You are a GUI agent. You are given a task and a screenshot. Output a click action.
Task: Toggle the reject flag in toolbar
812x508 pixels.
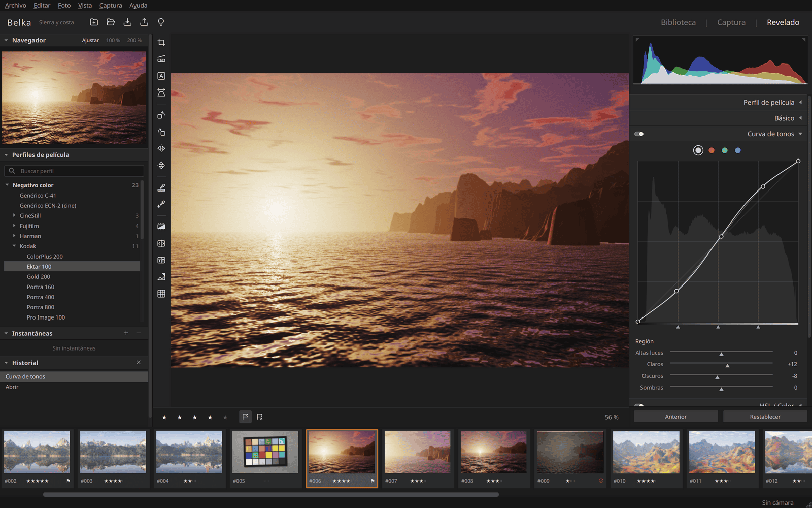pos(260,417)
